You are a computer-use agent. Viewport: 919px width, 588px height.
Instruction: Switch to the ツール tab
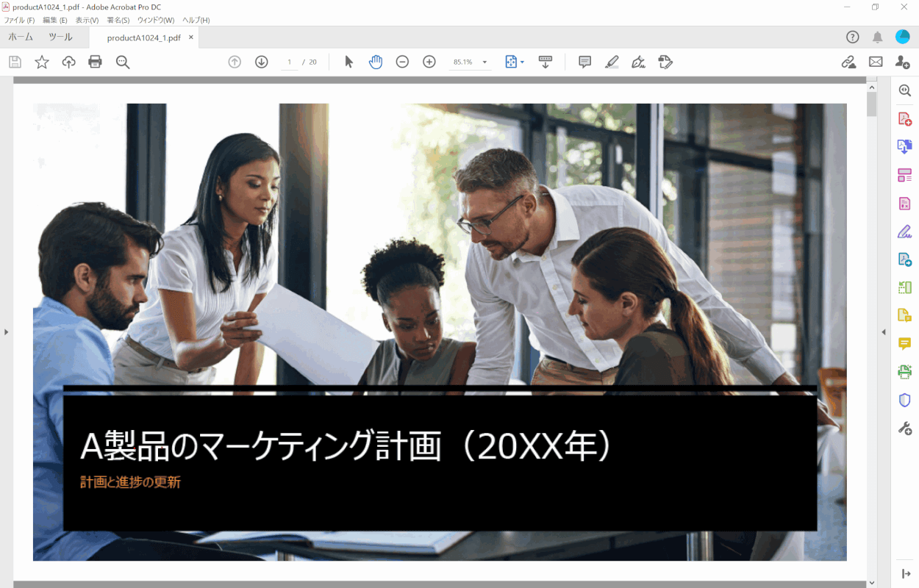[60, 37]
